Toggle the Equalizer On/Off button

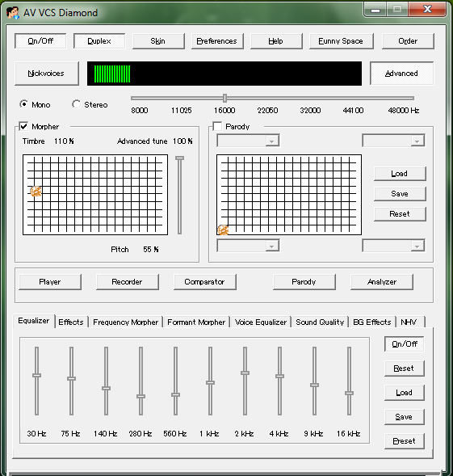pos(405,344)
